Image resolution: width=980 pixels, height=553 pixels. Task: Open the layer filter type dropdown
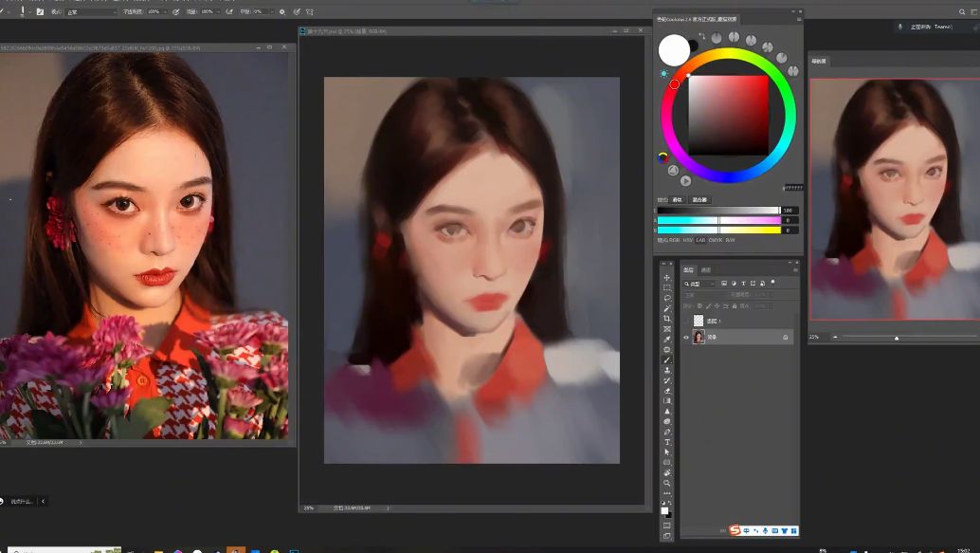699,284
